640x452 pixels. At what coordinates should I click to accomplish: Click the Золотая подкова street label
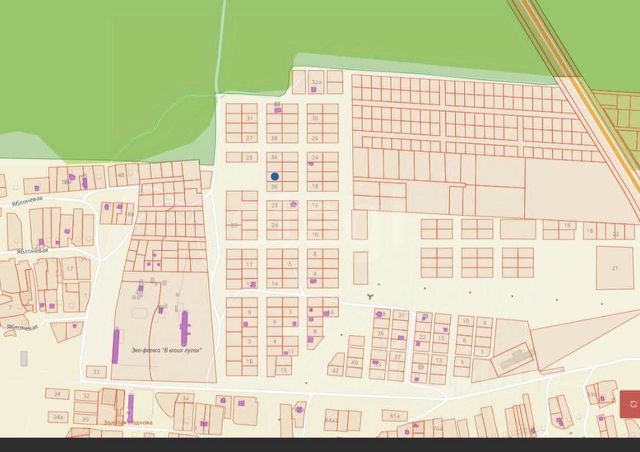coord(128,423)
